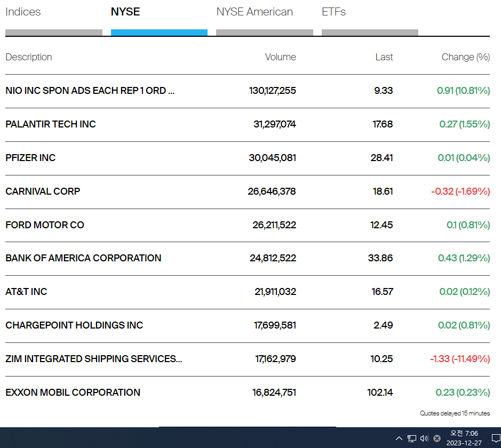
Task: Select the NYSE tab
Action: click(x=125, y=12)
